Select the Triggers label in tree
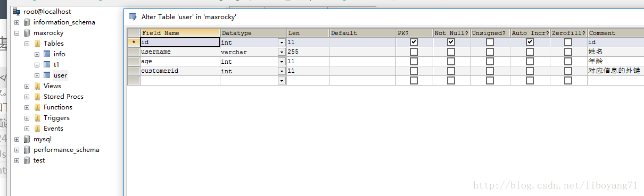 coord(56,117)
